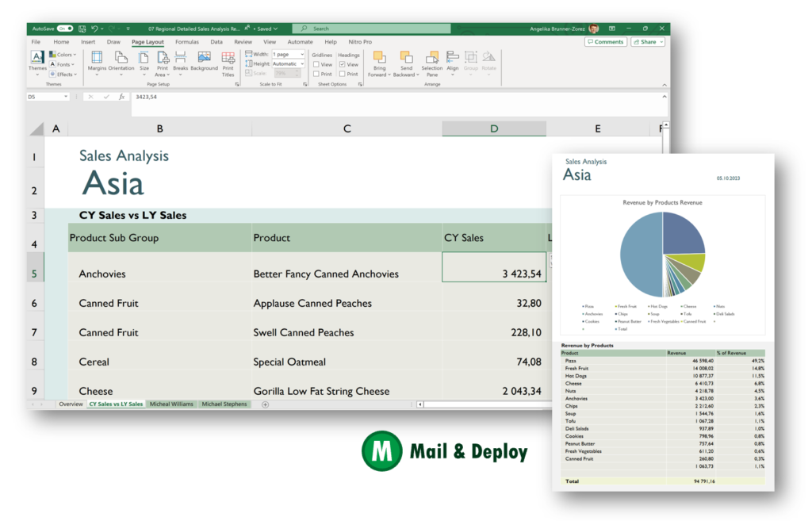812x521 pixels.
Task: Select column C header
Action: pyautogui.click(x=347, y=128)
